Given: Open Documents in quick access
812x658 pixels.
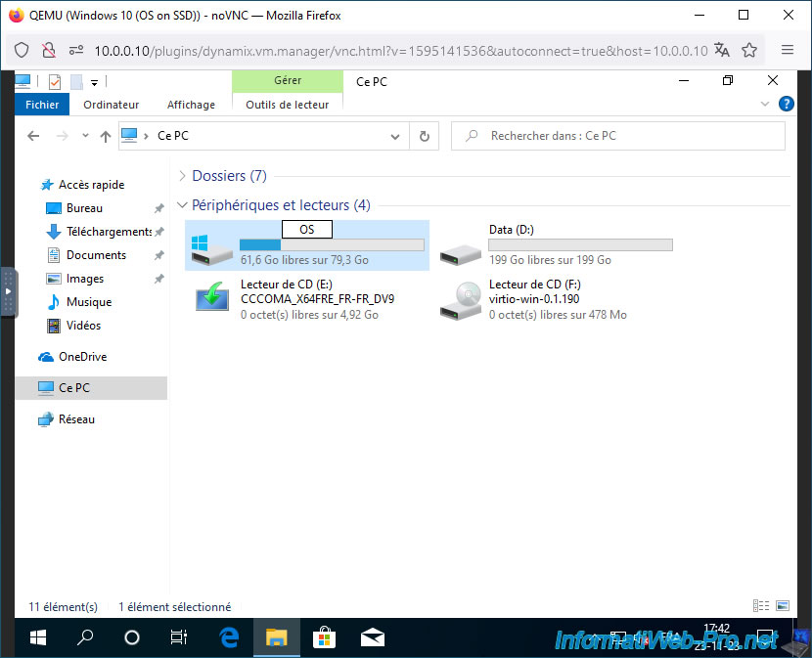Looking at the screenshot, I should (96, 255).
